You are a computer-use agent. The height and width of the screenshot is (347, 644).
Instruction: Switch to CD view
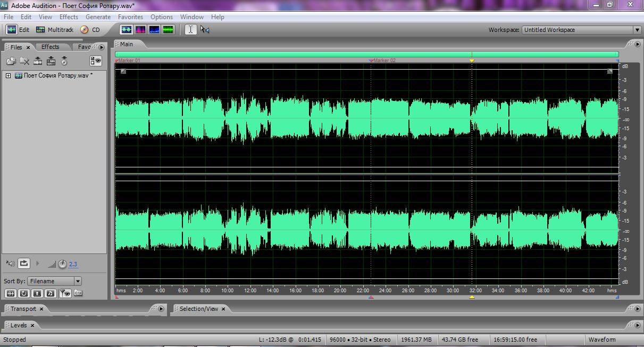90,30
